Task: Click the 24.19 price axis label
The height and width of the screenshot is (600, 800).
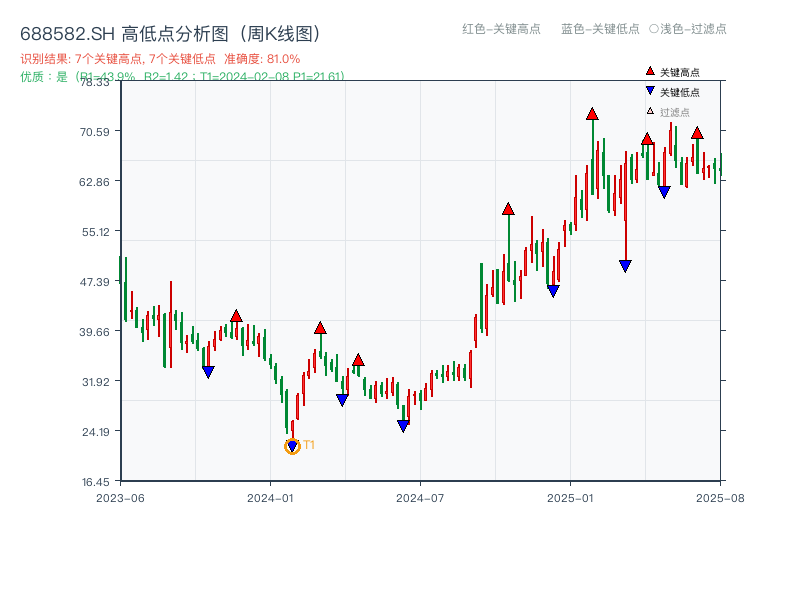Action: (95, 432)
